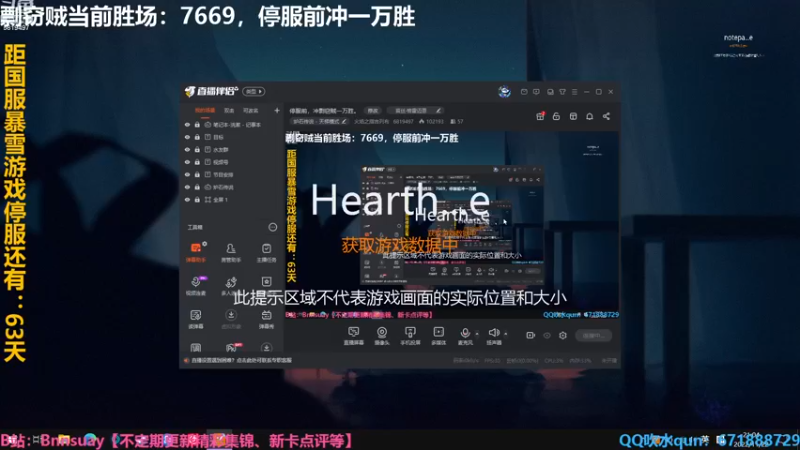Click the pill button with arrow beside logo

tap(254, 91)
